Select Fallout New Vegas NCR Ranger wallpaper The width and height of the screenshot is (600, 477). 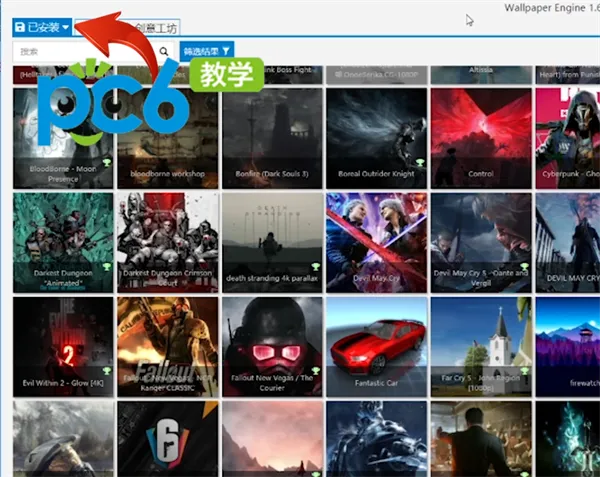coord(168,347)
